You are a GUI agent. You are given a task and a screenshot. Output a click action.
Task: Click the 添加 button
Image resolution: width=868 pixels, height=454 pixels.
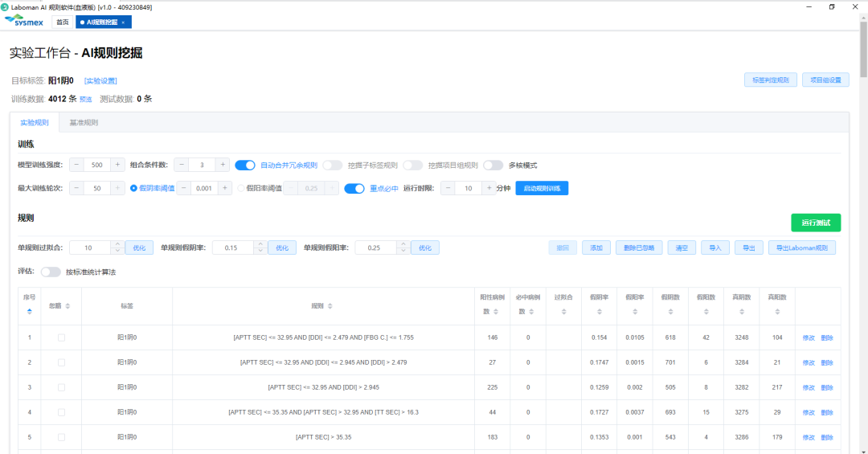click(596, 247)
